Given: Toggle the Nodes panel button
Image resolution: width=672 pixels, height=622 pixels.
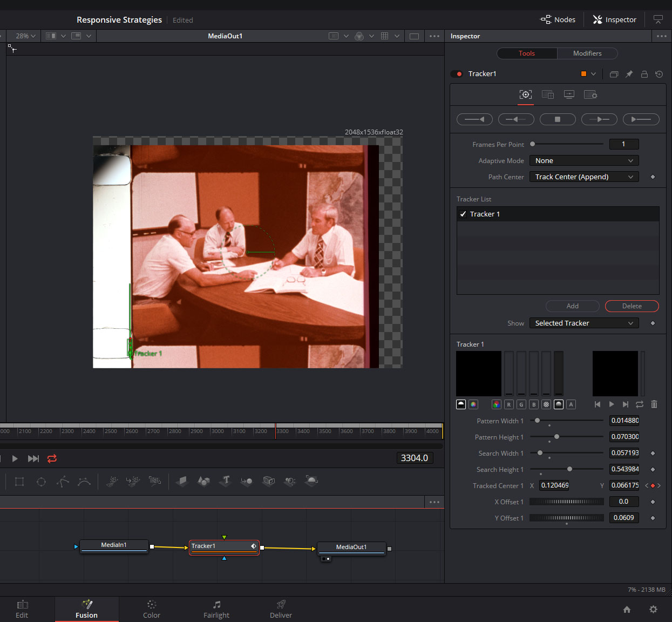Looking at the screenshot, I should 558,20.
